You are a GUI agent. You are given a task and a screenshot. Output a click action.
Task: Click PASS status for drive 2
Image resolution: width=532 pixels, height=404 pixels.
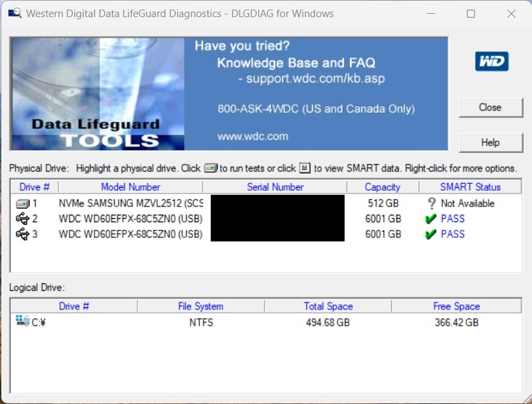pyautogui.click(x=452, y=219)
